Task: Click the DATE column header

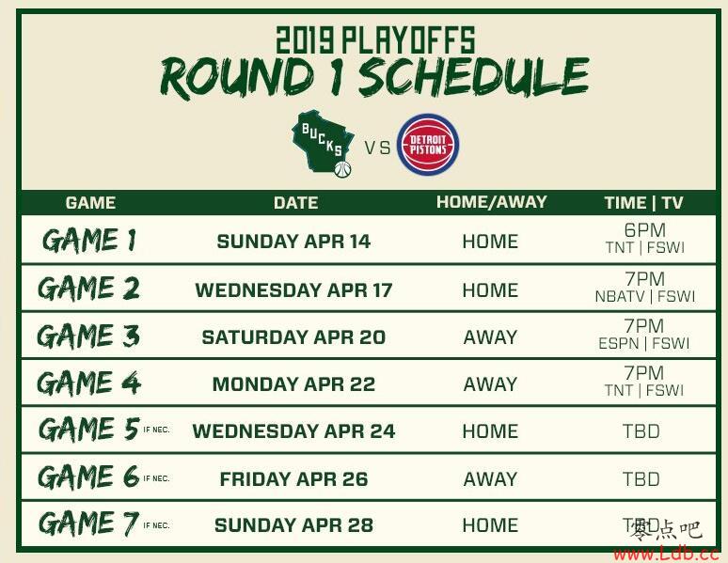Action: 295,203
